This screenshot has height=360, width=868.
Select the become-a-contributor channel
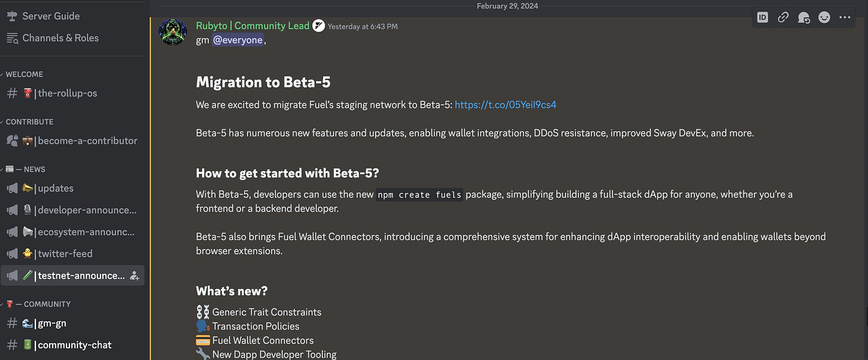(x=87, y=141)
